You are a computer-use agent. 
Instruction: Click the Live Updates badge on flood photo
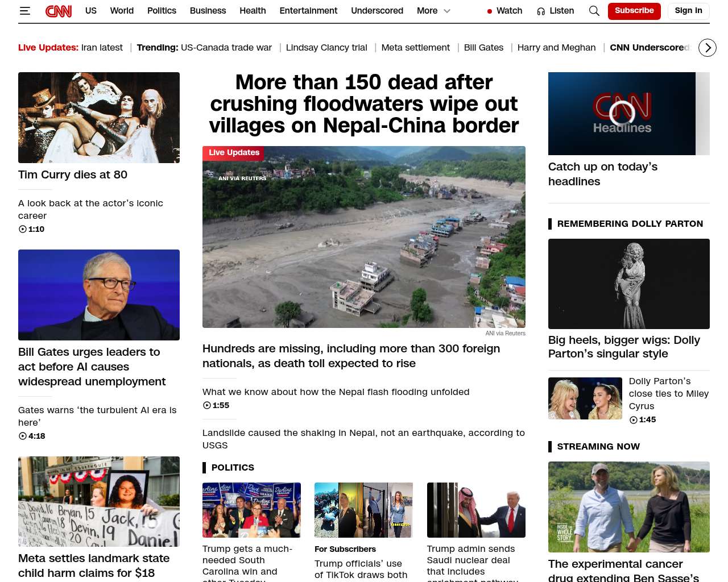(234, 153)
